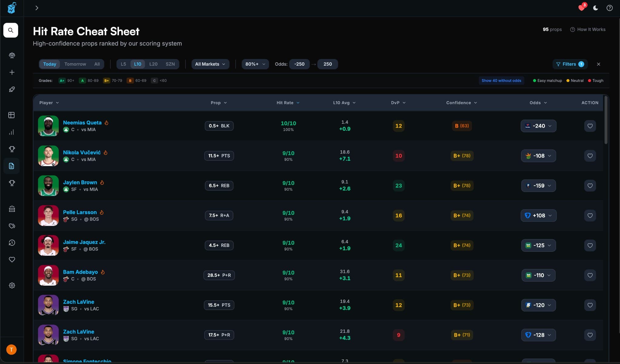Screen dimensions: 620x364
Task: Expand the 80%+ hit rate dropdown
Action: 255,64
